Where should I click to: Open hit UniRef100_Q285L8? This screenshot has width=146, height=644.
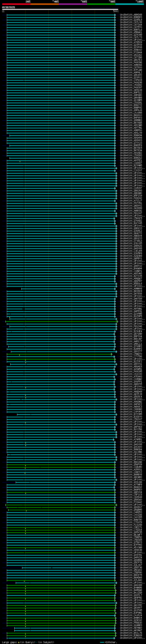131,20
